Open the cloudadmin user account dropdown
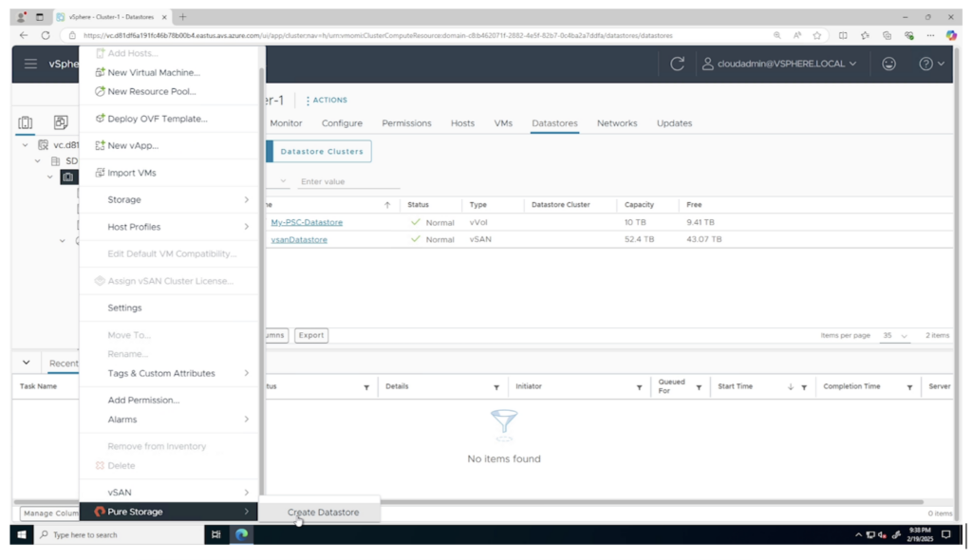 pyautogui.click(x=779, y=64)
